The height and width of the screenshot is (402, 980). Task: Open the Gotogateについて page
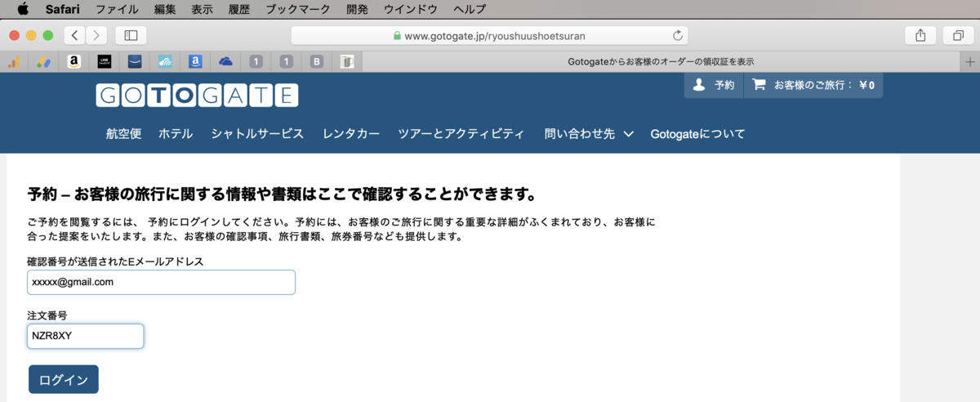(x=697, y=133)
